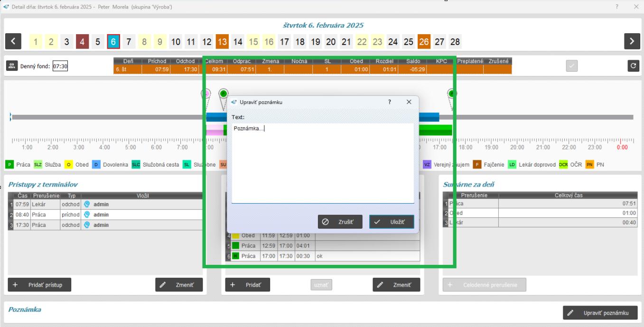Go to next month with right arrow

click(631, 42)
